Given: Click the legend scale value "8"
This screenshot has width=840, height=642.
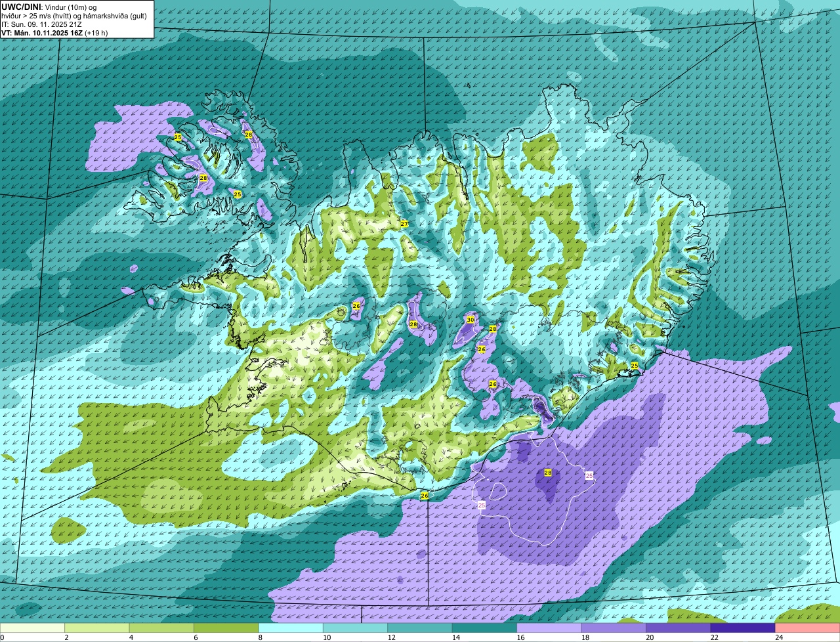Looking at the screenshot, I should (x=260, y=637).
